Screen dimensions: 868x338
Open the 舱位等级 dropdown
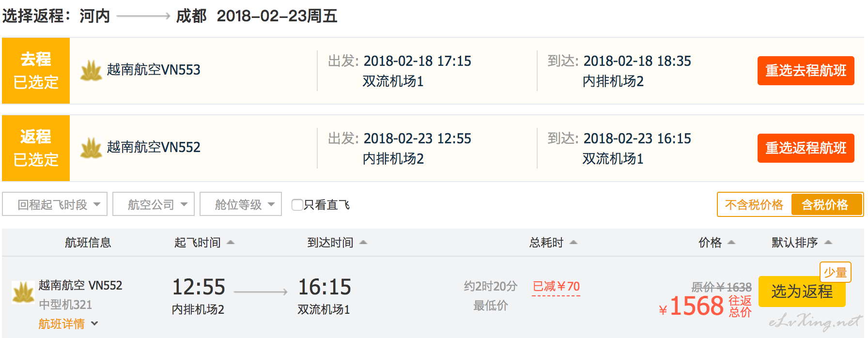pos(241,204)
